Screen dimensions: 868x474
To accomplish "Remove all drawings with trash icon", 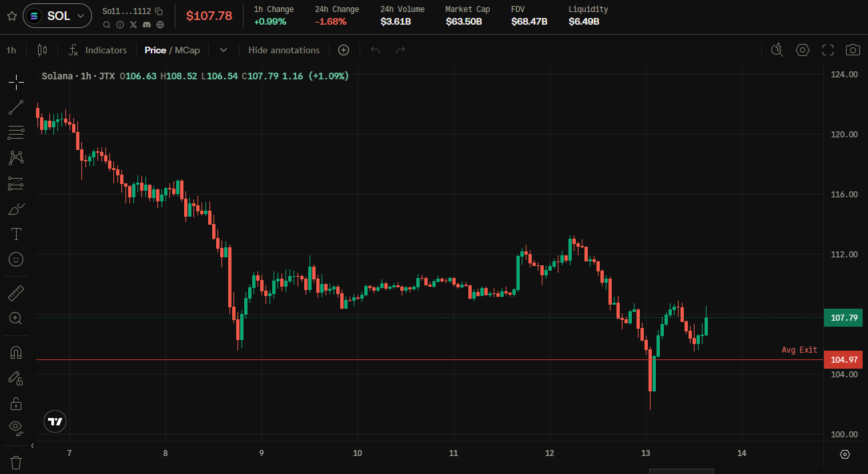I will pos(16,461).
